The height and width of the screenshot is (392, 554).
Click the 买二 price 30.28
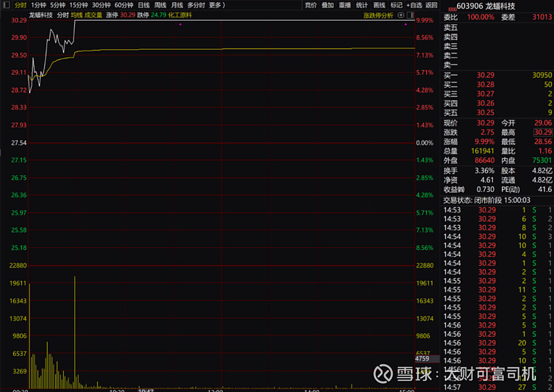[485, 84]
